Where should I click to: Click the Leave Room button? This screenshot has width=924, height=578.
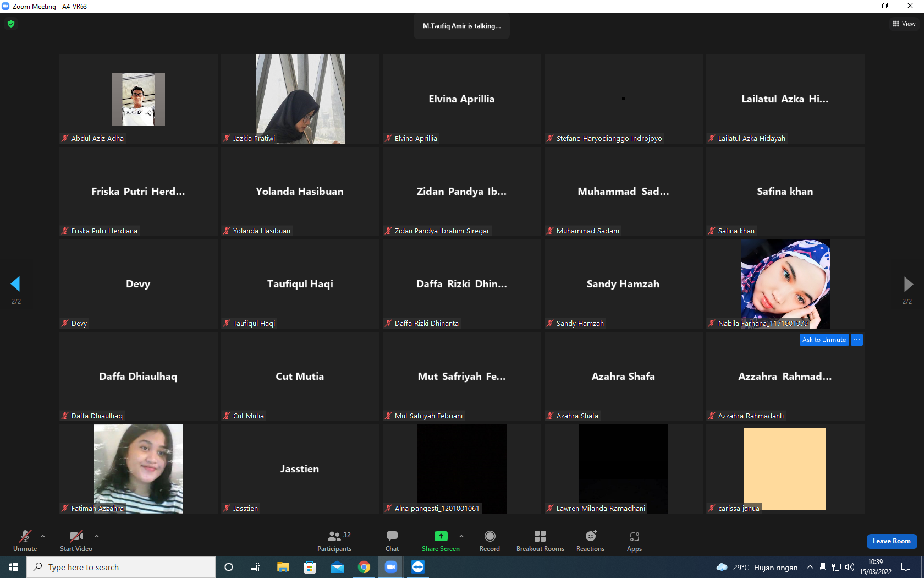[x=892, y=541]
